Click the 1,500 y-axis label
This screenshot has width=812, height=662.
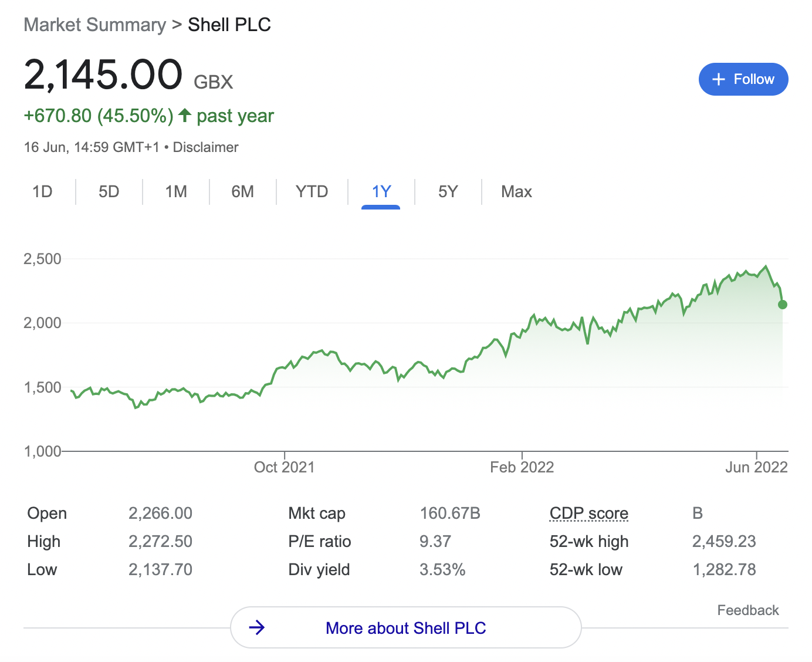(x=42, y=387)
